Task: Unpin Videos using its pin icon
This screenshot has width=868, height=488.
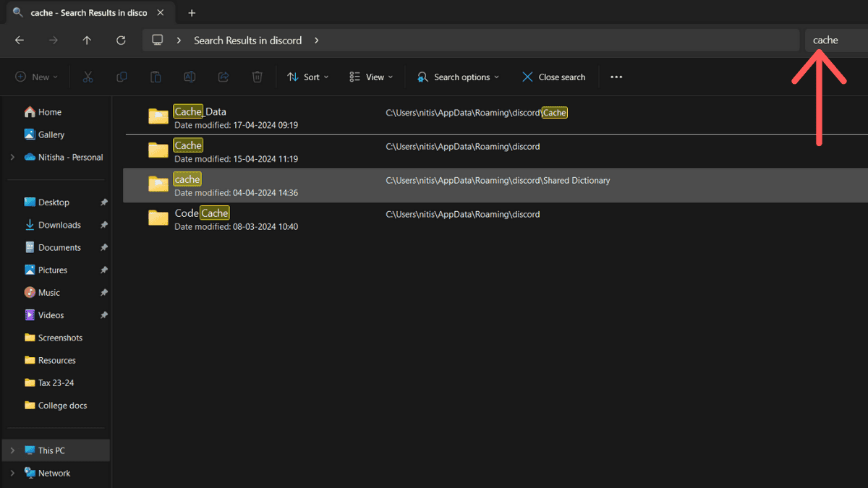Action: pos(103,315)
